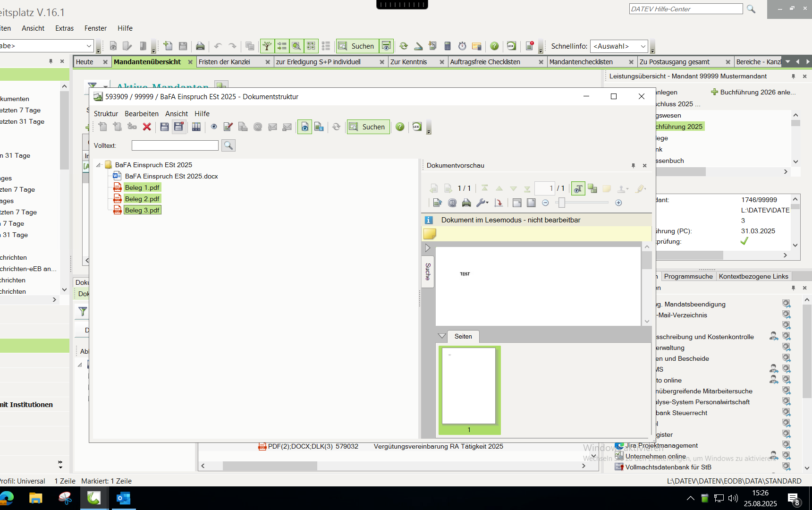
Task: Click the printer icon in document preview
Action: (466, 203)
